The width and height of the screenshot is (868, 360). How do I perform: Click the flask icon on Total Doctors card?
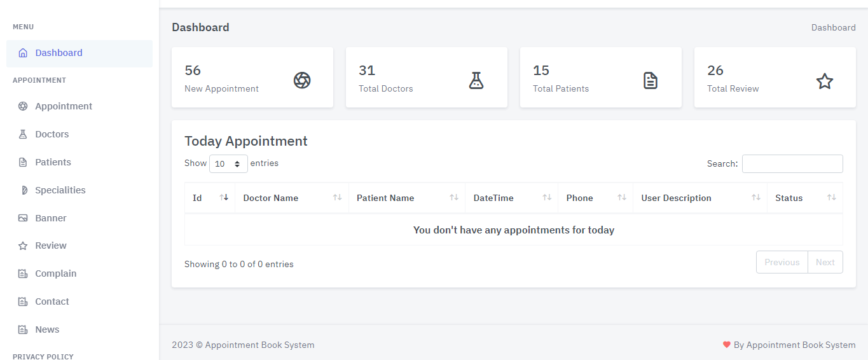click(476, 80)
